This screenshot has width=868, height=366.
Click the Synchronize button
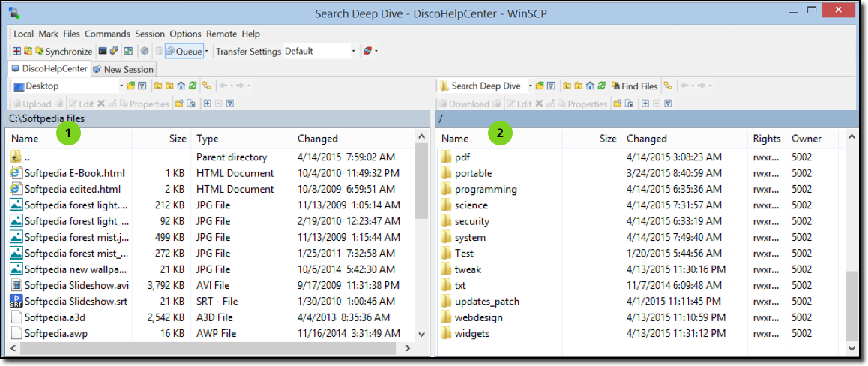tap(64, 51)
